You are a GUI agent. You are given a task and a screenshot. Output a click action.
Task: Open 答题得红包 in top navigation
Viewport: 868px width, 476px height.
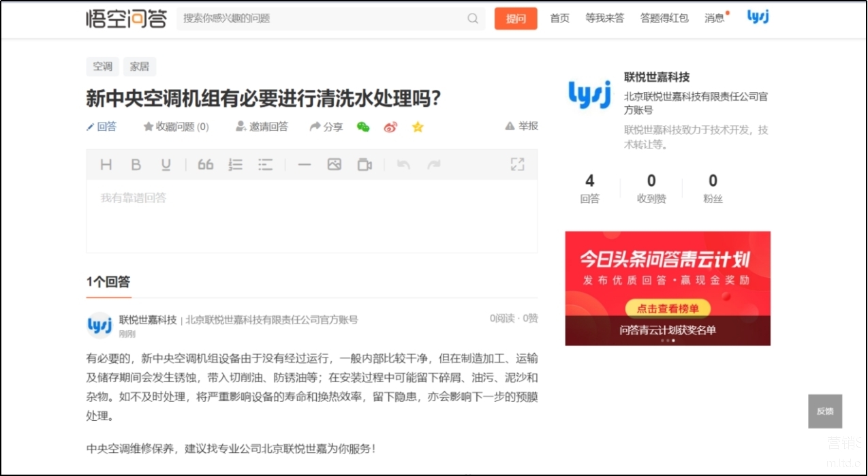pyautogui.click(x=664, y=18)
